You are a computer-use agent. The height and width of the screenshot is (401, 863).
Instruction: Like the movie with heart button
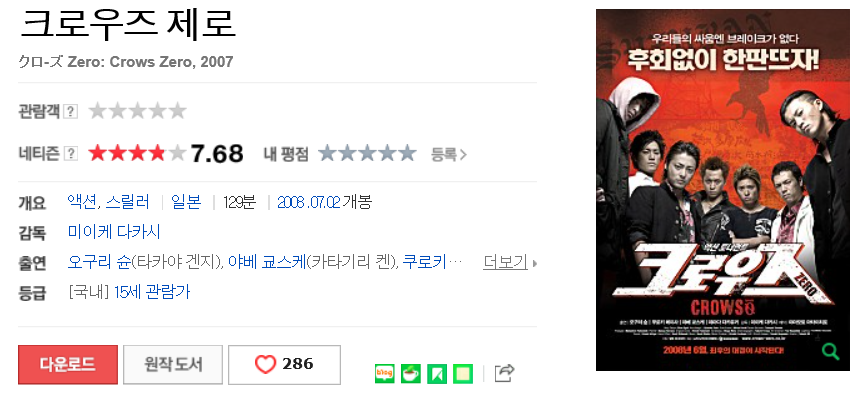tap(285, 365)
